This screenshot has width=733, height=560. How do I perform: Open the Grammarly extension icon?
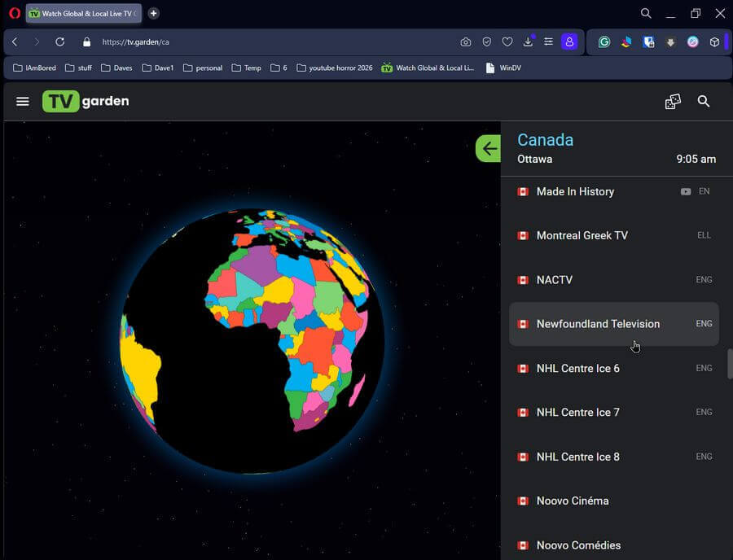pyautogui.click(x=604, y=42)
